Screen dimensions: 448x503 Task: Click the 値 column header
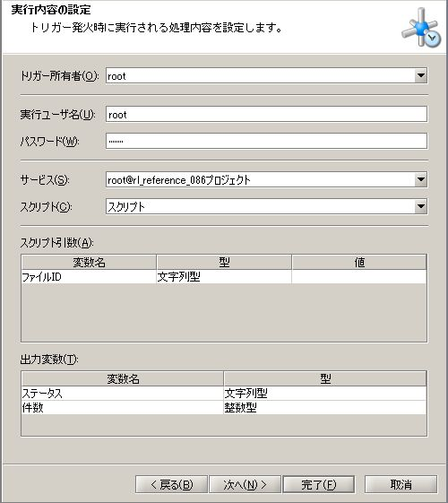pos(359,262)
